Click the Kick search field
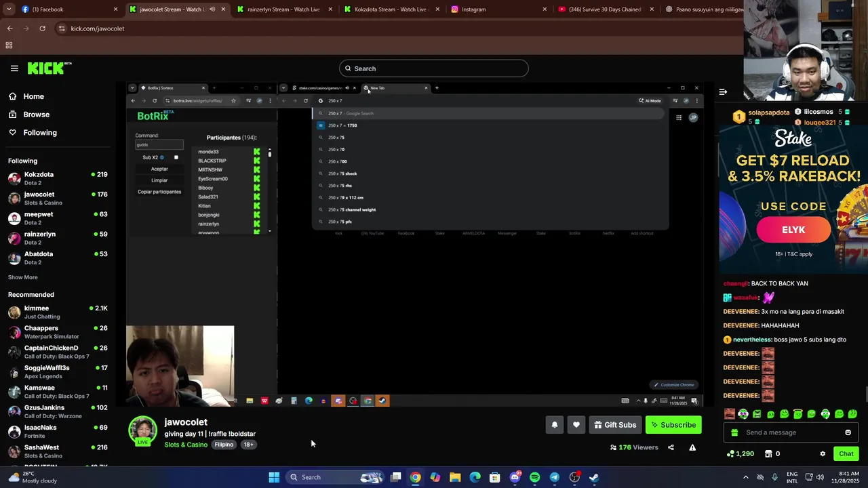 434,68
